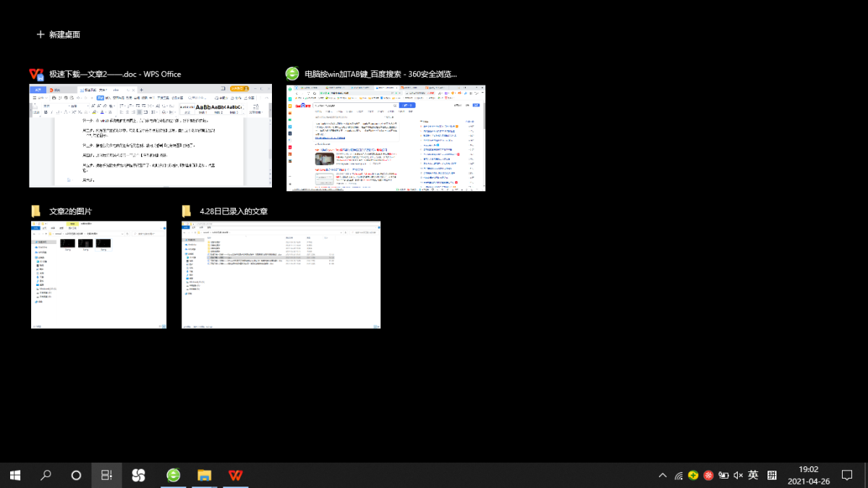This screenshot has height=488, width=868.
Task: Click the green 360 security tray icon
Action: pyautogui.click(x=693, y=476)
